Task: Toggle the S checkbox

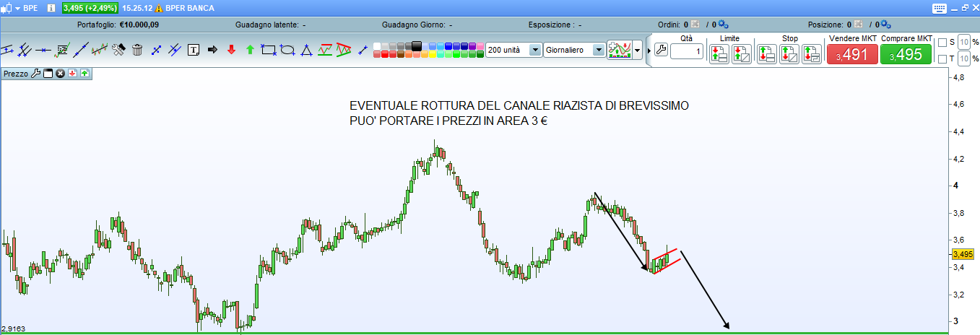Action: point(942,43)
